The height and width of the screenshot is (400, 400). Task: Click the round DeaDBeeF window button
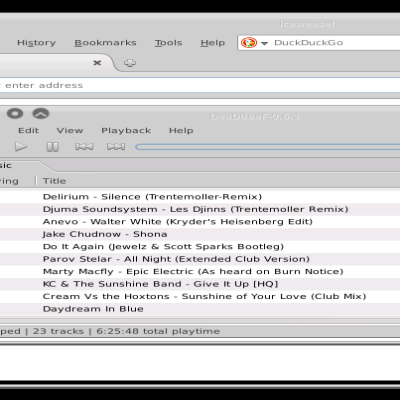(x=15, y=114)
